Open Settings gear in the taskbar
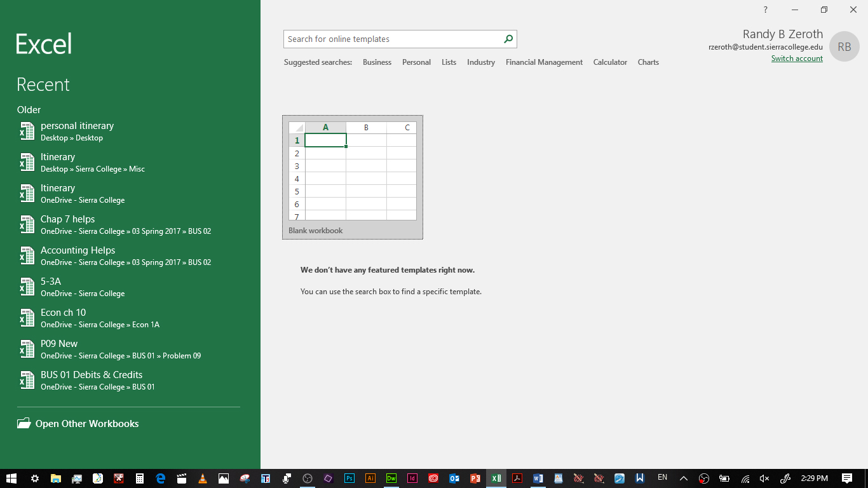Image resolution: width=868 pixels, height=488 pixels. click(35, 478)
